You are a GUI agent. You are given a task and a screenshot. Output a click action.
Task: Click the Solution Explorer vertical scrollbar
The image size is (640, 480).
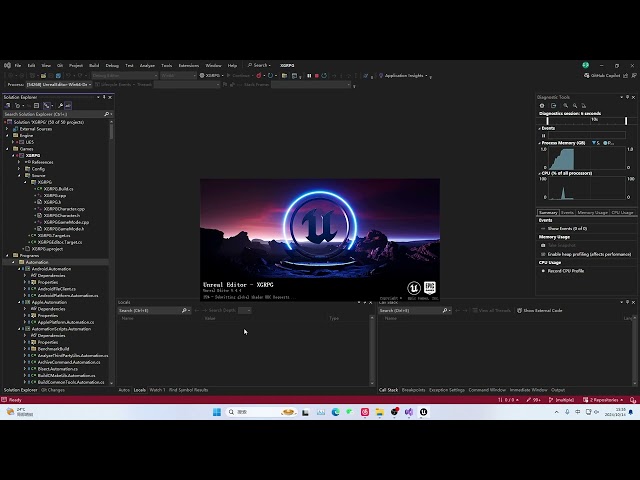(x=111, y=252)
